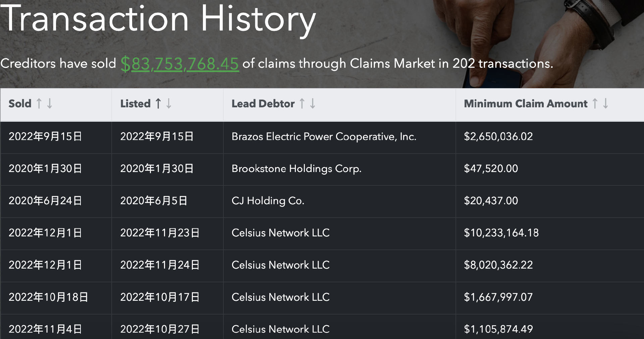Click the Lead Debtor column header
Screen dimensions: 644x339
coord(263,104)
